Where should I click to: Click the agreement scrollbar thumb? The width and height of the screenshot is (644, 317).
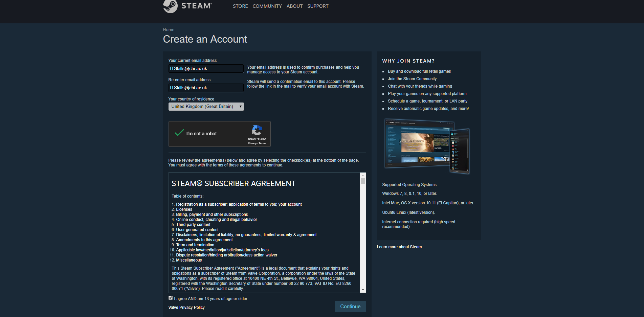coord(363,181)
